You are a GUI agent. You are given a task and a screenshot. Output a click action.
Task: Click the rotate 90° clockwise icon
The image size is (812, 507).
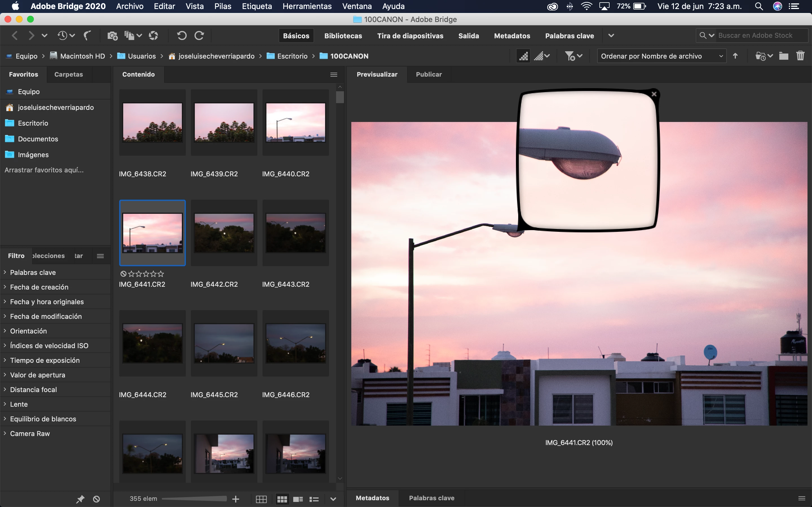coord(199,35)
